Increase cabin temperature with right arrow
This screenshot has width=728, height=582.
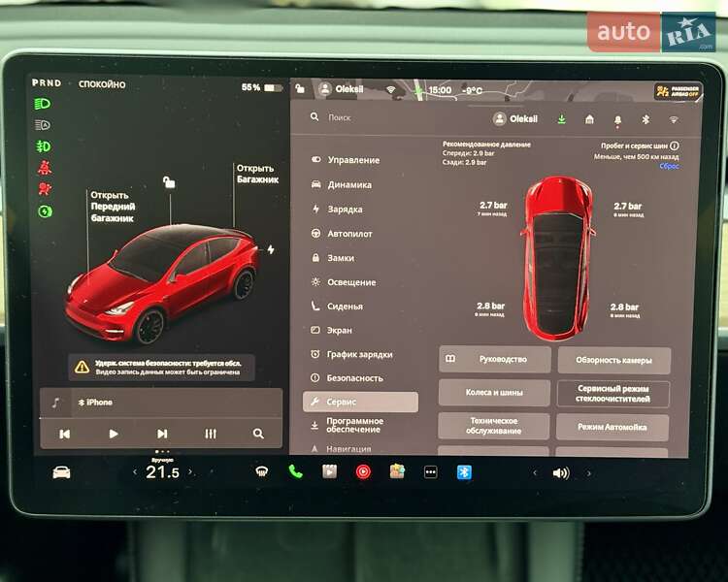(x=190, y=471)
